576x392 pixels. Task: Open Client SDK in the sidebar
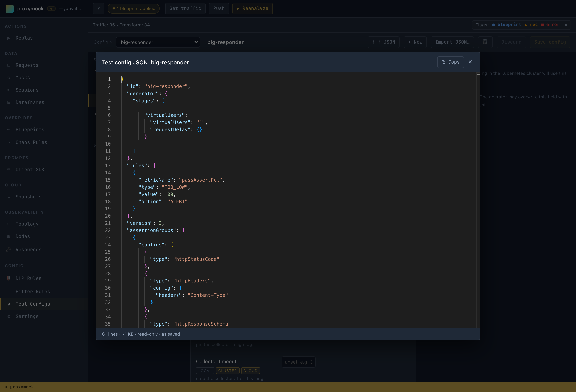(x=44, y=170)
